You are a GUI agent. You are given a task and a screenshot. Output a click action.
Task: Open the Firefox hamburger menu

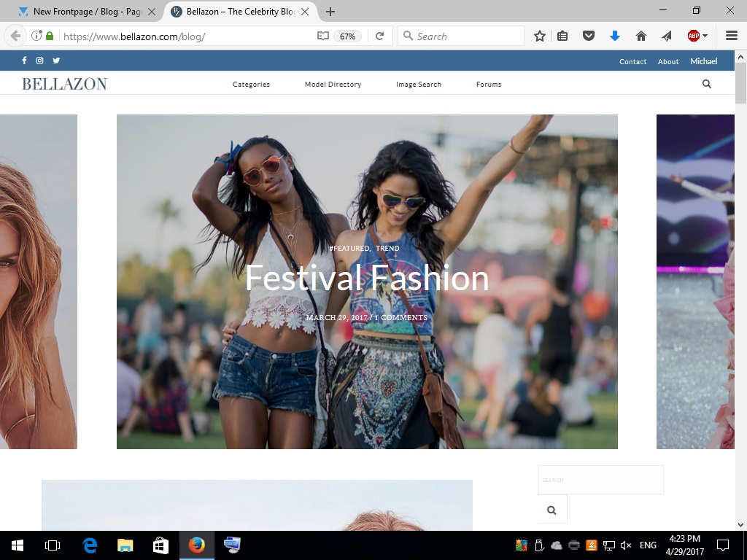(731, 36)
